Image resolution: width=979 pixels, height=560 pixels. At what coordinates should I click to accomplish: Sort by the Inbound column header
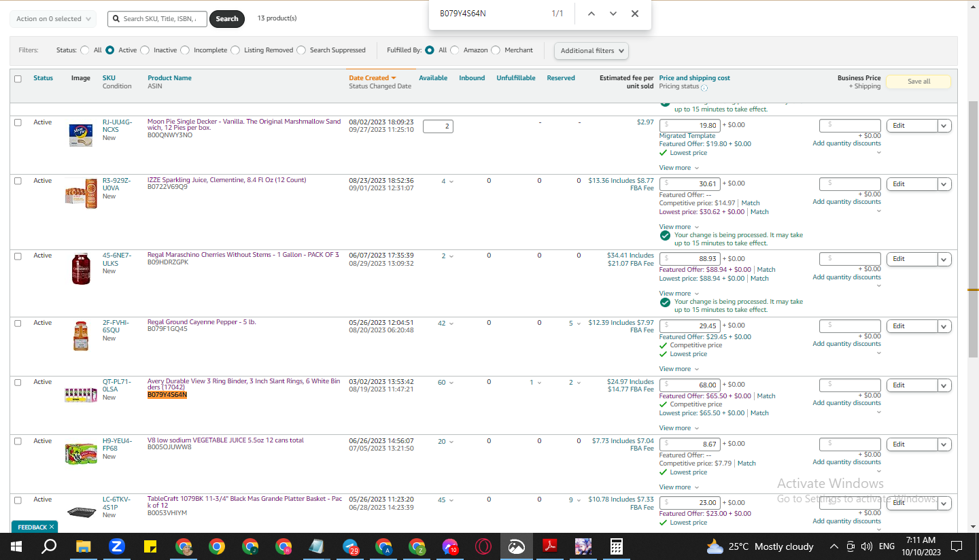pyautogui.click(x=472, y=78)
